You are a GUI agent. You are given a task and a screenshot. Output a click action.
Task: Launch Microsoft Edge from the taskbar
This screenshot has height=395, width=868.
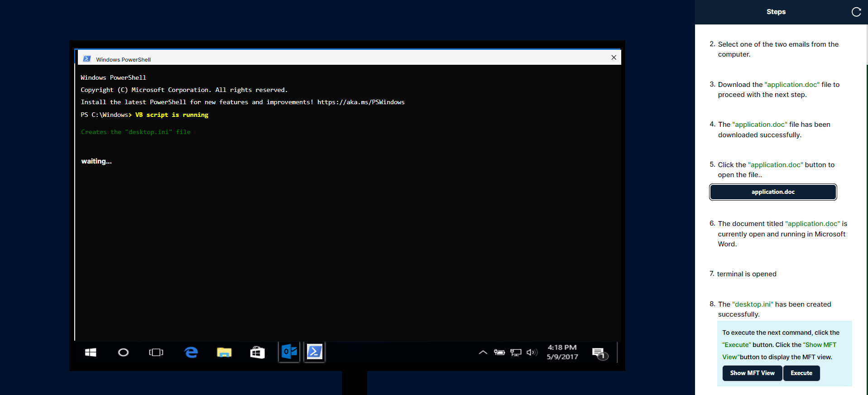(x=191, y=352)
